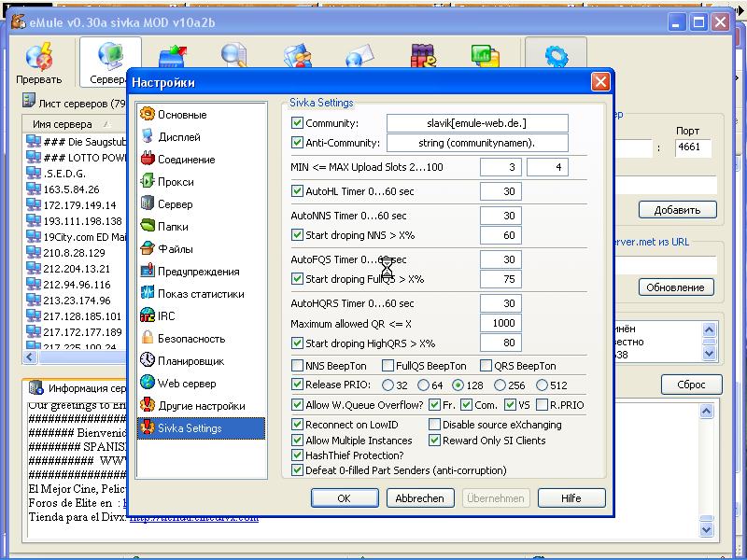Toggle the Community checkbox
The image size is (747, 560).
click(297, 123)
